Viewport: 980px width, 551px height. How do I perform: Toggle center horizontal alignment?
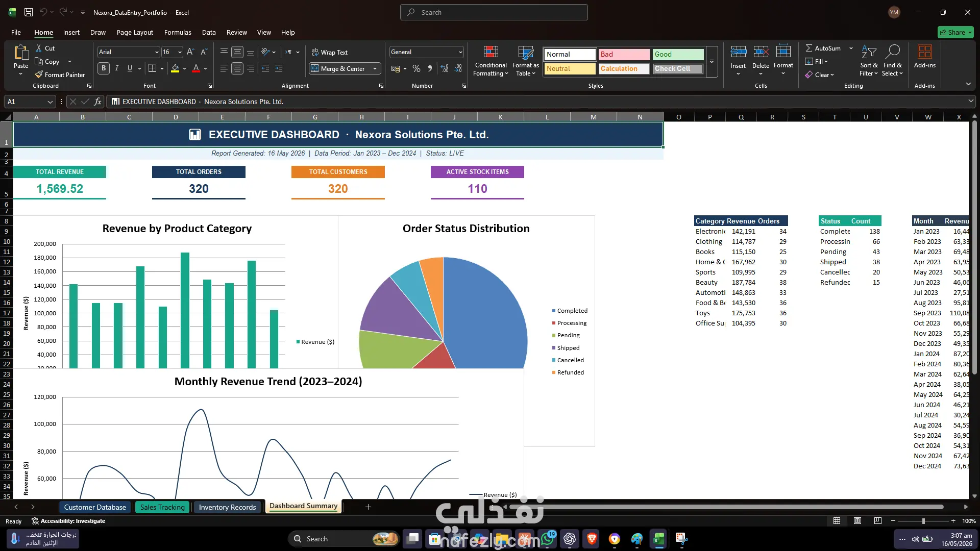point(237,68)
